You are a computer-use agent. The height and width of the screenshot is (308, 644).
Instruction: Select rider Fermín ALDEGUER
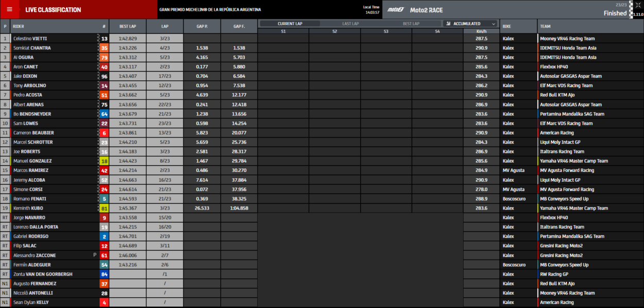pos(33,265)
